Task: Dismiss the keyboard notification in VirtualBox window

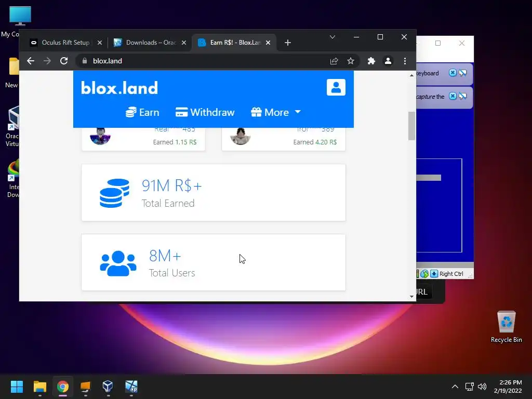Action: tap(453, 73)
